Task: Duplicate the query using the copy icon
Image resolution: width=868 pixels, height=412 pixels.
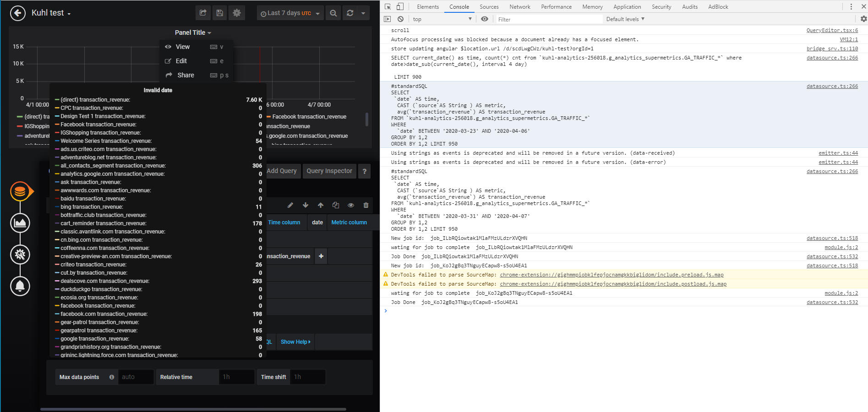Action: [x=336, y=205]
